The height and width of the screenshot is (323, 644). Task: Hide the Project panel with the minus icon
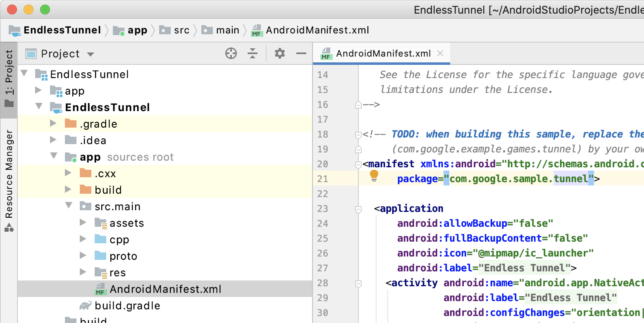point(301,53)
